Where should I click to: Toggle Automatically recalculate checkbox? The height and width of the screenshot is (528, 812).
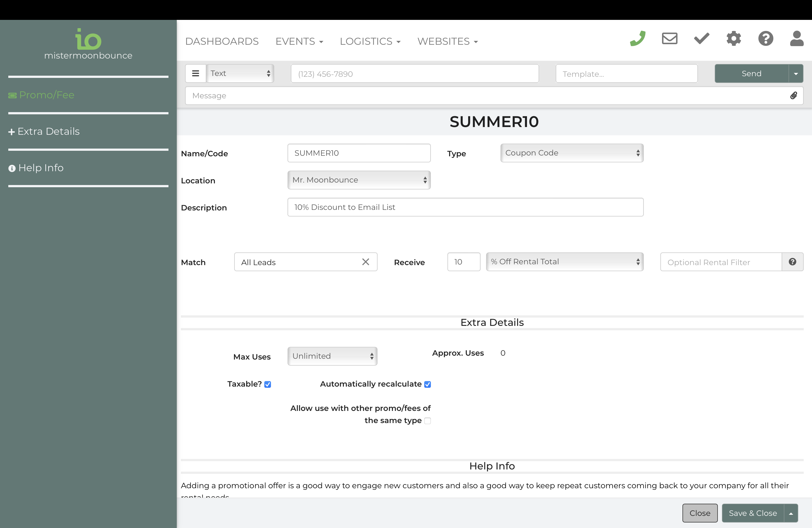[428, 384]
